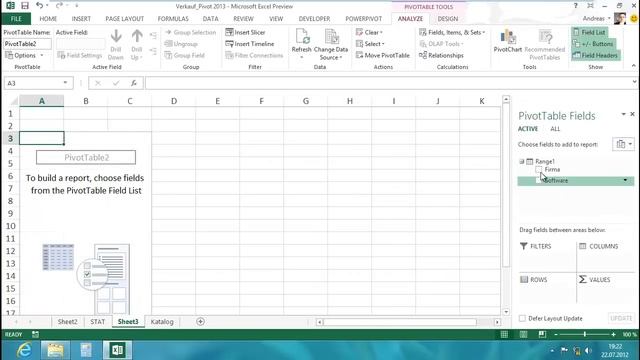Open PivotTable Fields pane options arrow
Viewport: 640px width, 360px height.
623,114
